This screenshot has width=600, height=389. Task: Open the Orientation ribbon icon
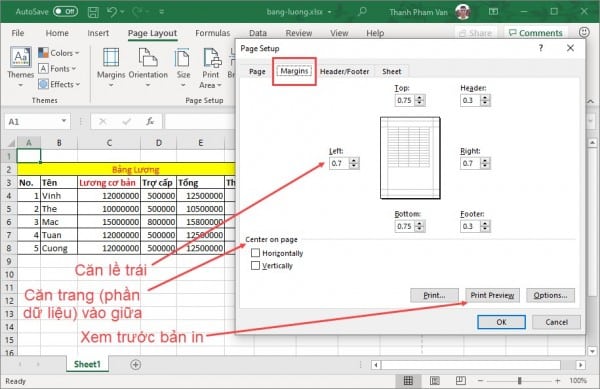pyautogui.click(x=148, y=57)
